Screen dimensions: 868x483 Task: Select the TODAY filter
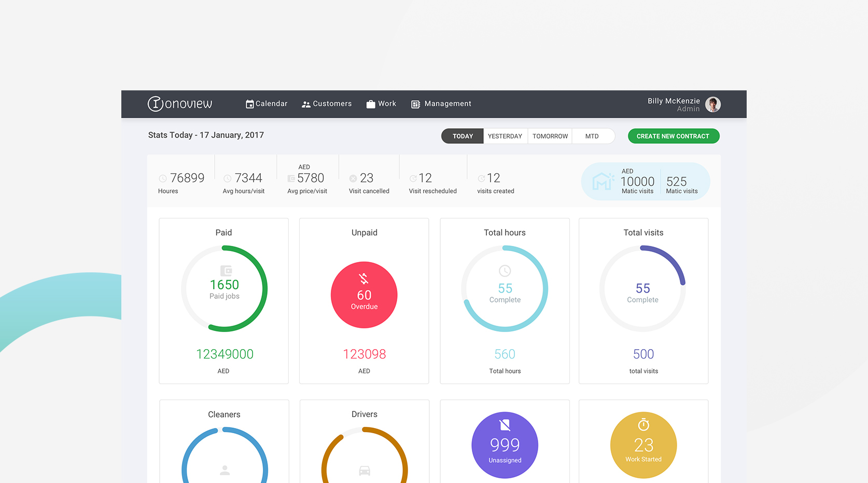[463, 136]
